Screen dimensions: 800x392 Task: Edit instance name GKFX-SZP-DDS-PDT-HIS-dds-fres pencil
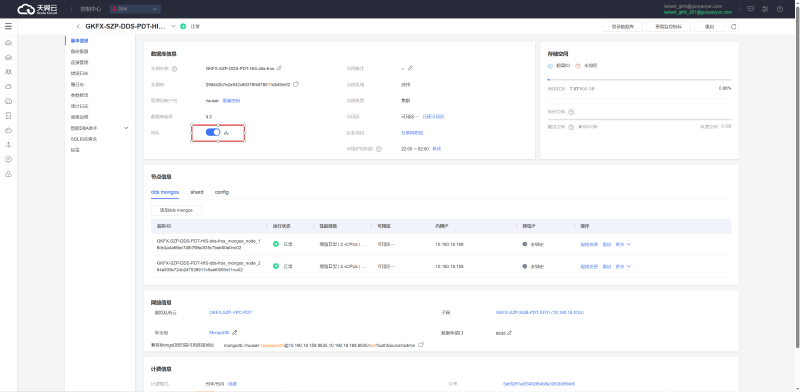pos(279,68)
